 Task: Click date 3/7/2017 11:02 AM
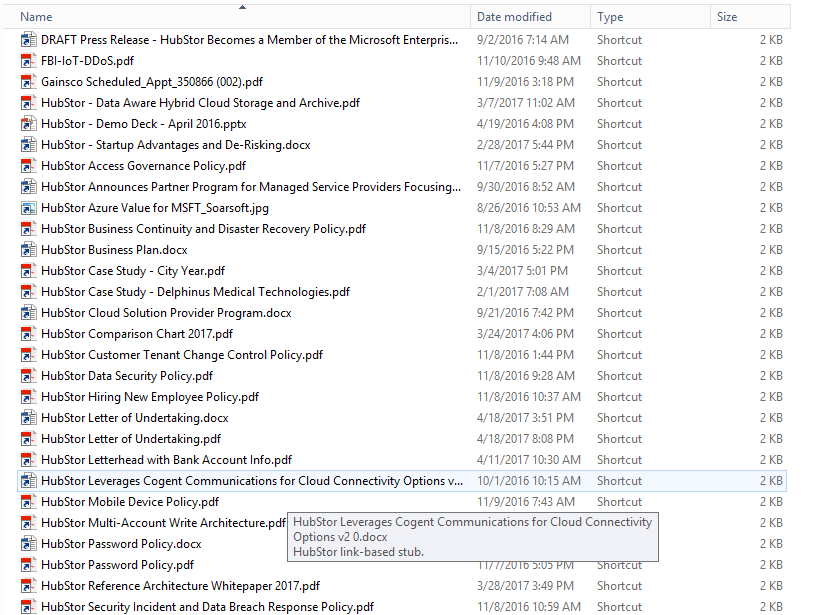pyautogui.click(x=526, y=103)
